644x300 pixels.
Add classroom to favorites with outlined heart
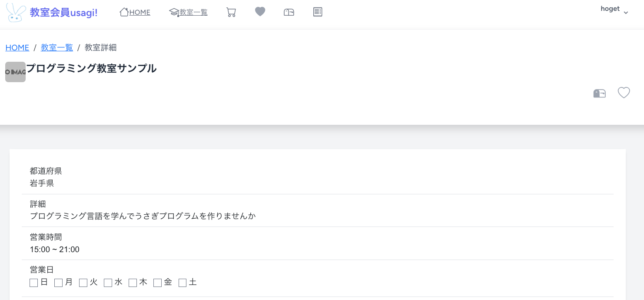tap(624, 93)
